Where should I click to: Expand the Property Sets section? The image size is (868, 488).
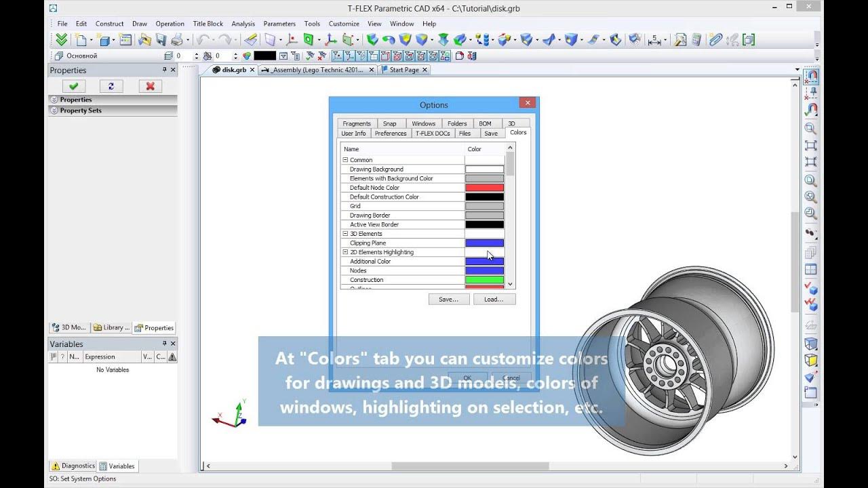pyautogui.click(x=113, y=110)
